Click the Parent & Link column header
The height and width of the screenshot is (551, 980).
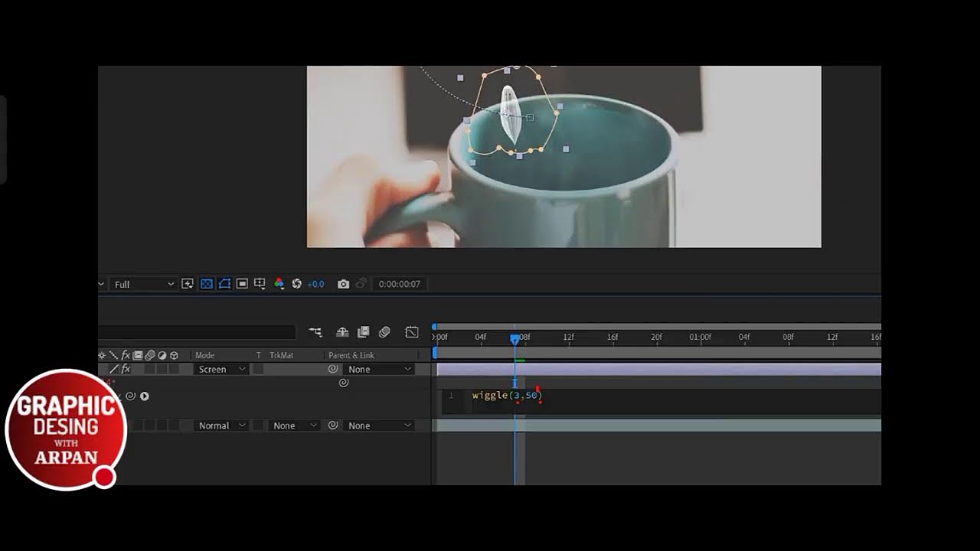[351, 355]
